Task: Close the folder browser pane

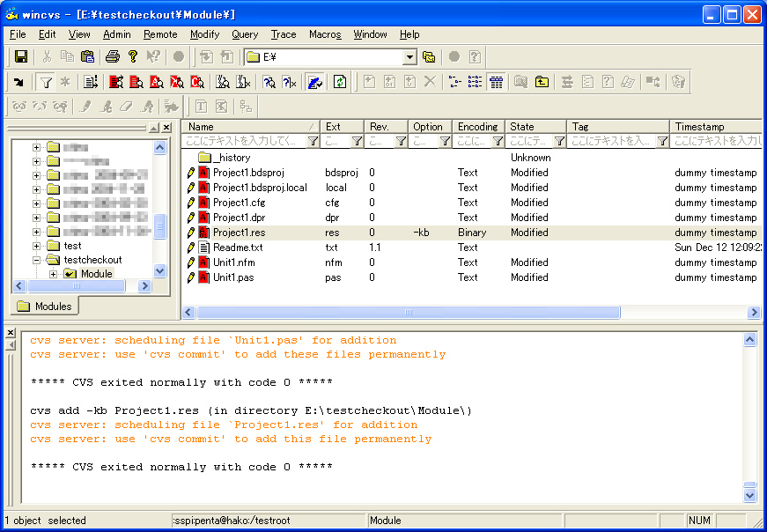Action: point(166,128)
